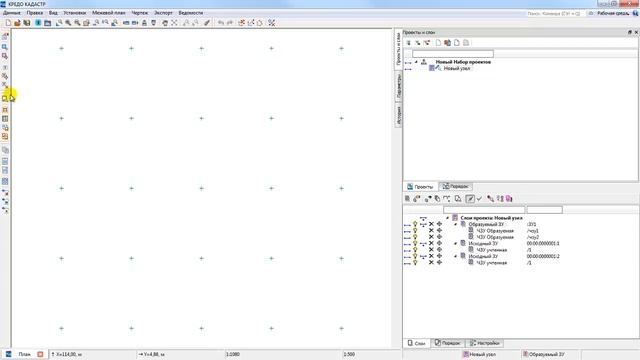Viewport: 640px width, 360px height.
Task: Click the move cross icon on 00:00:0000001:2 row
Action: (439, 256)
